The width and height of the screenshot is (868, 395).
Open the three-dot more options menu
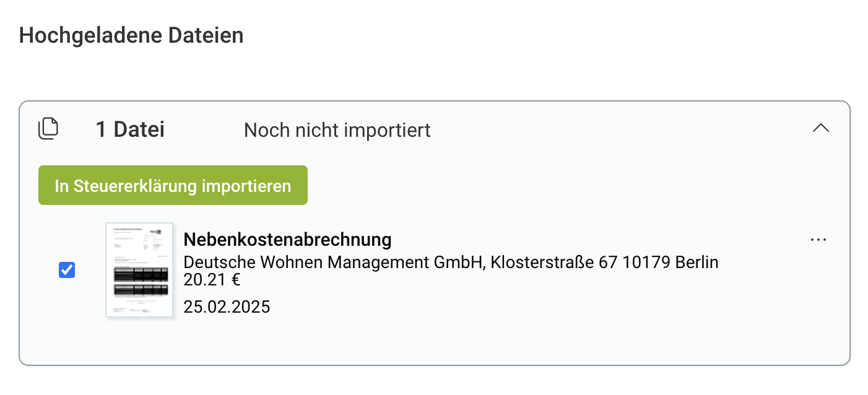[818, 240]
